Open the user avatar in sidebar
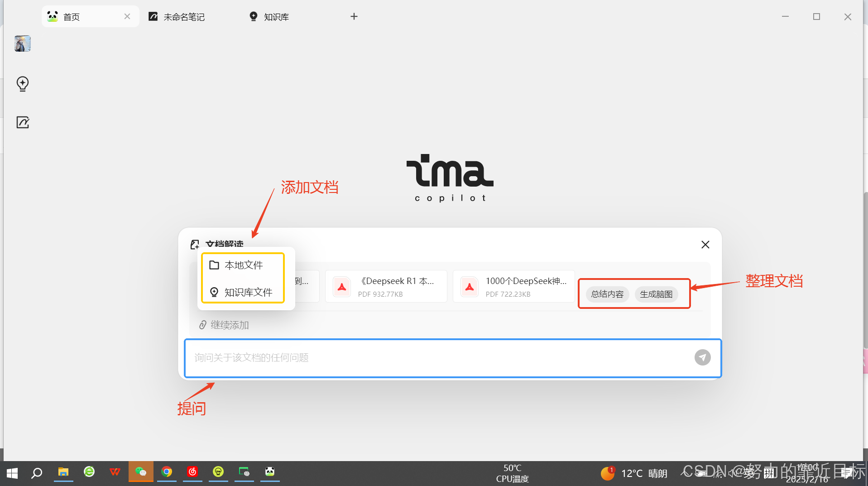868x486 pixels. (23, 43)
